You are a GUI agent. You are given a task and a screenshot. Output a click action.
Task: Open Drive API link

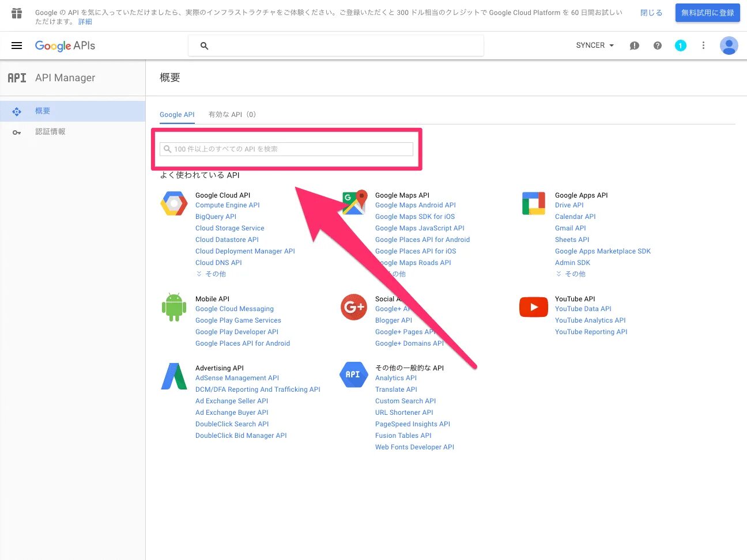569,205
